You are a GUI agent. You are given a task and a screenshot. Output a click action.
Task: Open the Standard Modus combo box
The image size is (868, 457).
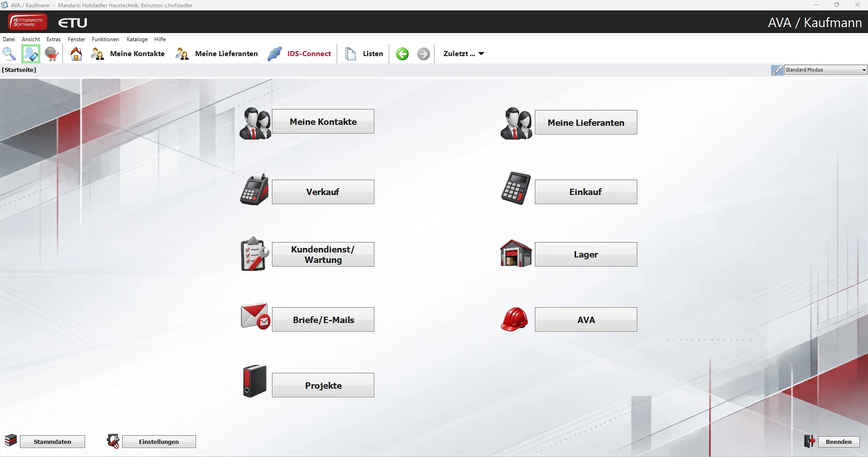(826, 70)
